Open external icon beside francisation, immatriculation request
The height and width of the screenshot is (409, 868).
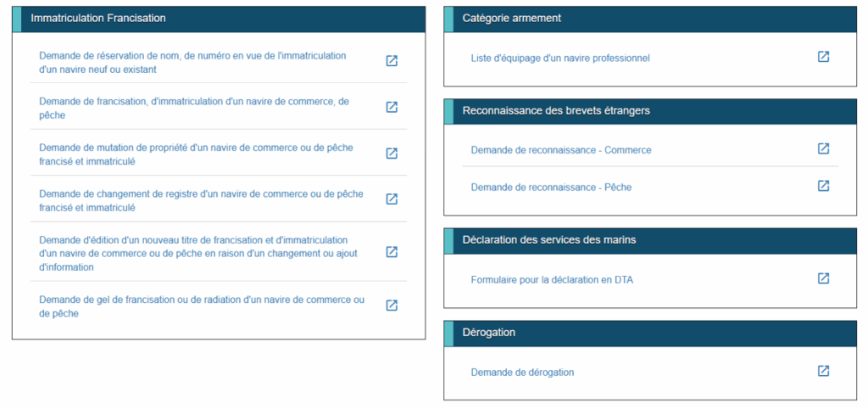[392, 107]
